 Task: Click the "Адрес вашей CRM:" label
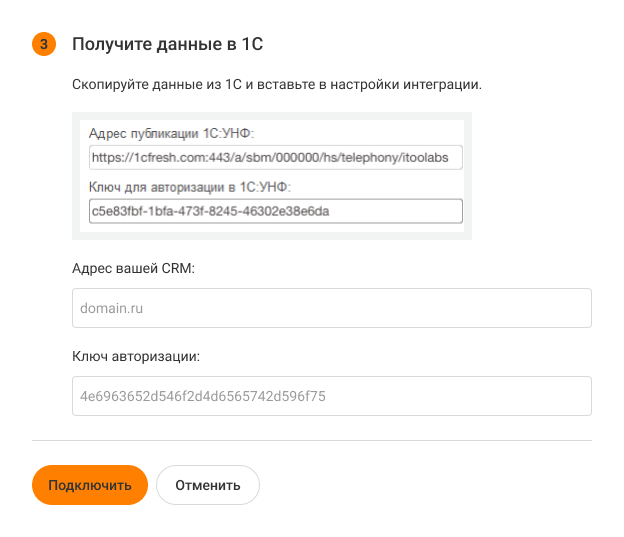pyautogui.click(x=133, y=269)
